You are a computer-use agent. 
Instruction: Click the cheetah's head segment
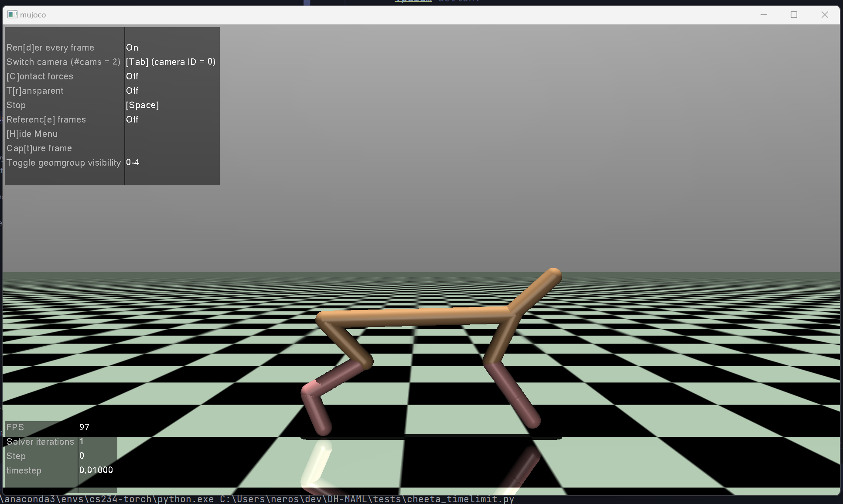(x=536, y=291)
